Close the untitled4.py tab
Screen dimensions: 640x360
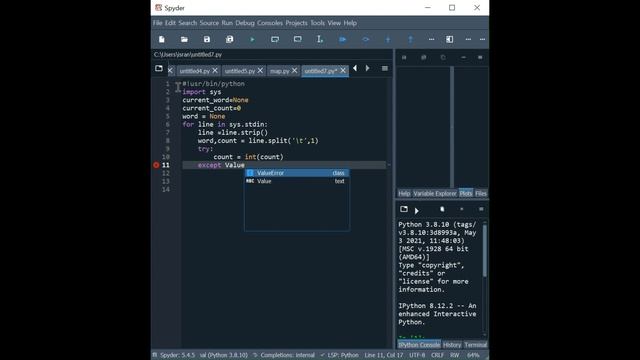215,71
